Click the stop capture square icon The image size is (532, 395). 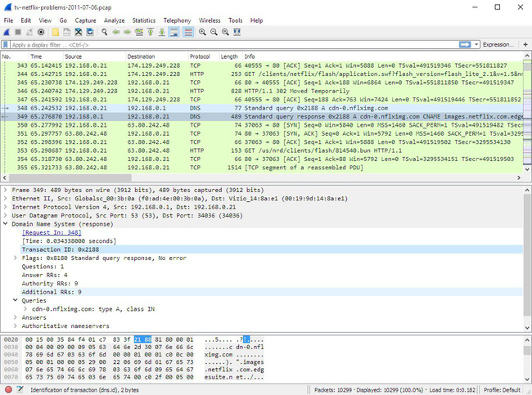18,32
